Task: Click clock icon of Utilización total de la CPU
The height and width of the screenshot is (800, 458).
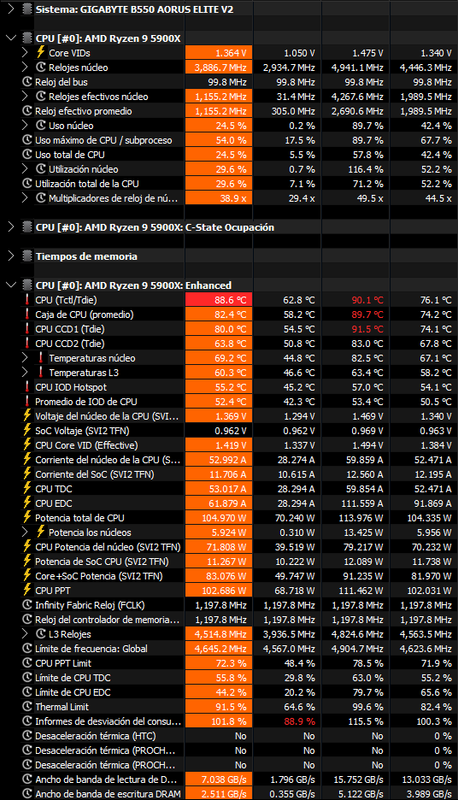Action: click(x=27, y=184)
